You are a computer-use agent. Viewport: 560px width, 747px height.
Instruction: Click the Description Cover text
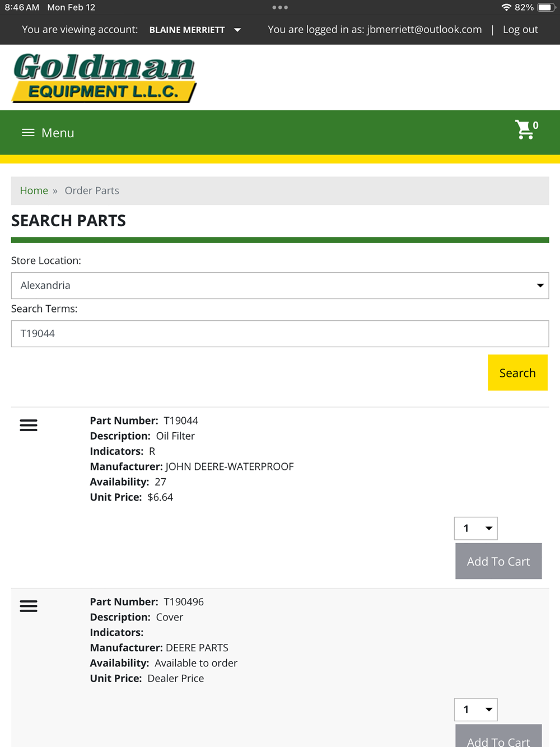(137, 617)
